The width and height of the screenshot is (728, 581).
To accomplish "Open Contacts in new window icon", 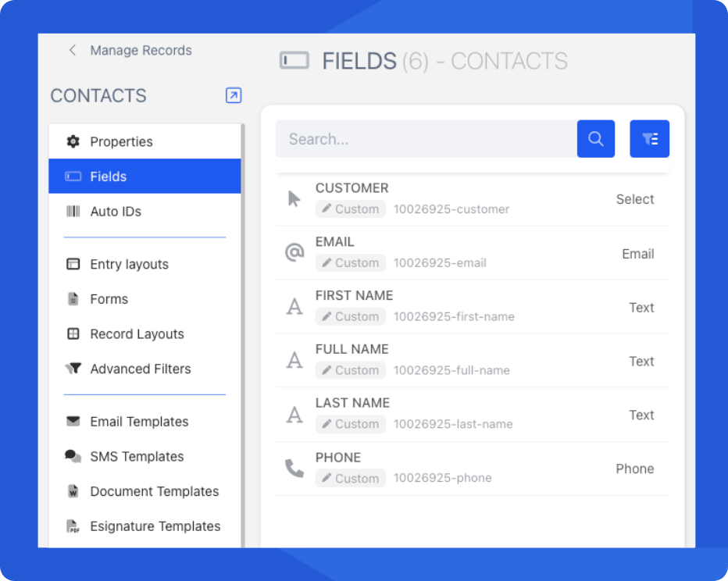I will tap(234, 95).
